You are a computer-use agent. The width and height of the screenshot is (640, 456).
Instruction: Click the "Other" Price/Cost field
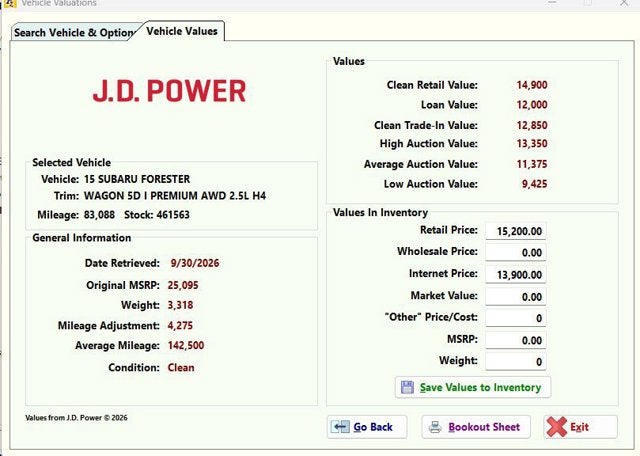click(x=516, y=318)
